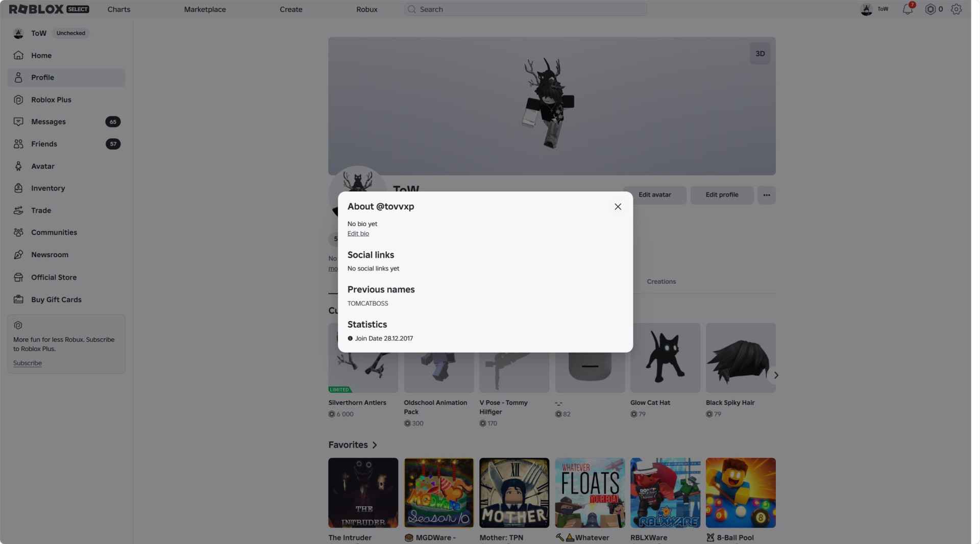
Task: Click the 3D avatar figure in banner
Action: 548,104
